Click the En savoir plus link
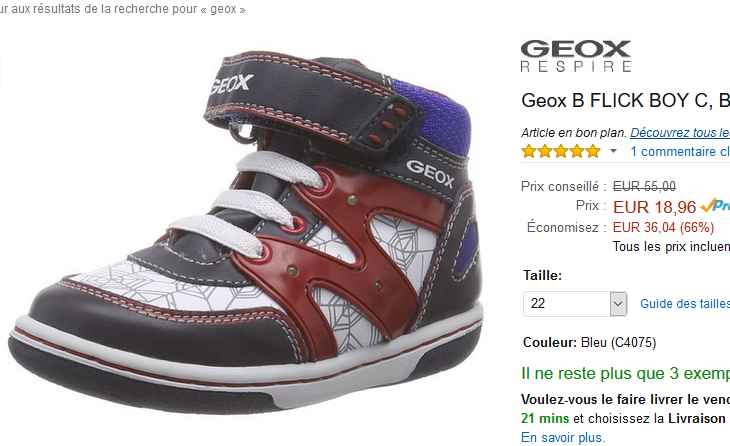 pyautogui.click(x=563, y=438)
